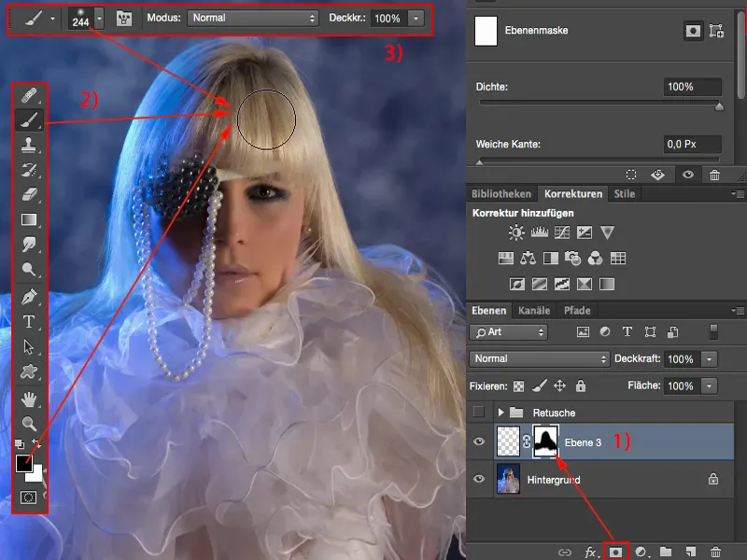Screen dimensions: 747x560
Task: Switch to the Korrekturen tab
Action: tap(573, 194)
